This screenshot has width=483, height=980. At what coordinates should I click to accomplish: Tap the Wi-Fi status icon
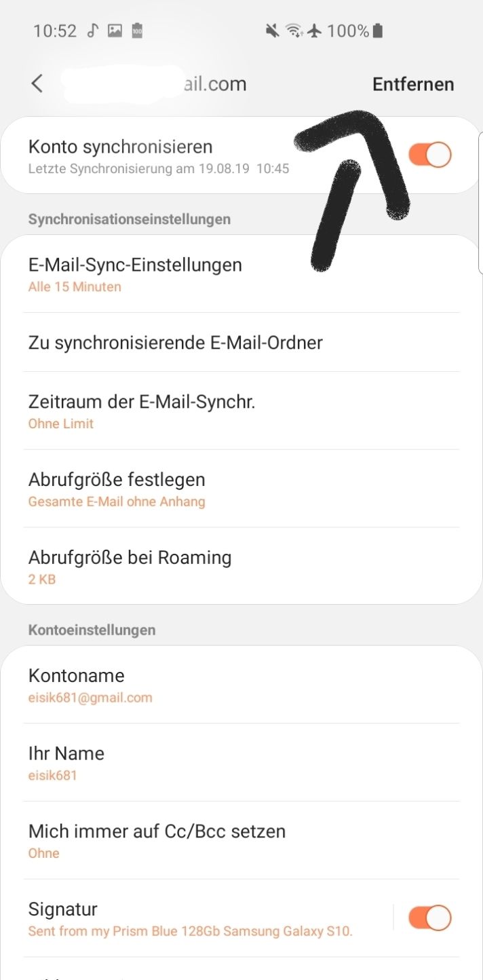pyautogui.click(x=294, y=31)
